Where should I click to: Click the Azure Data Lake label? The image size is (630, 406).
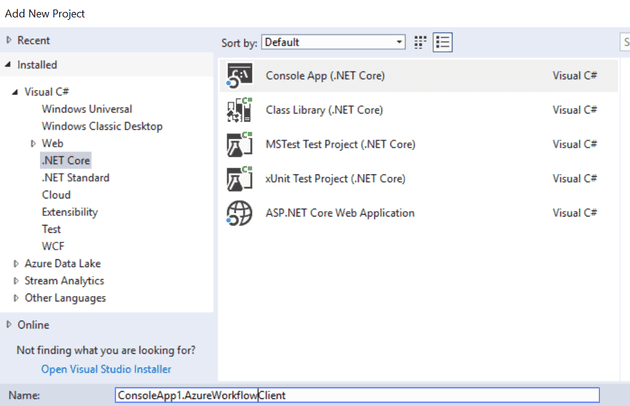click(x=63, y=264)
